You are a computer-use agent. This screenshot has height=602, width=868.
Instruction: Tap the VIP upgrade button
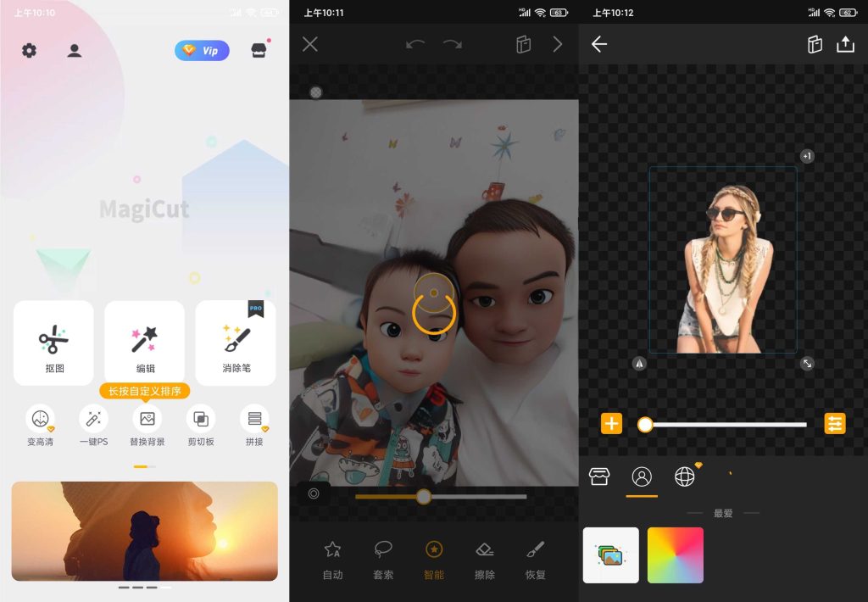[202, 51]
